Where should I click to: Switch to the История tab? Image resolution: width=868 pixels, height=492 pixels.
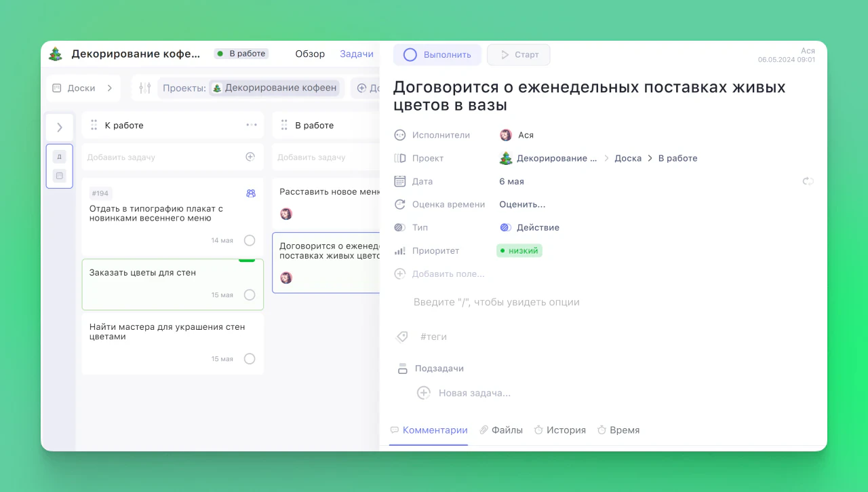point(559,430)
